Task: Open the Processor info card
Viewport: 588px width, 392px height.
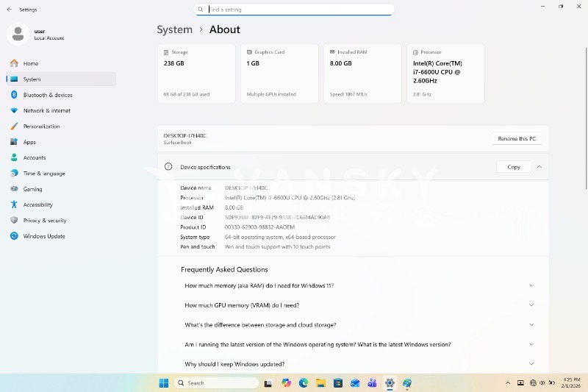Action: [x=445, y=74]
